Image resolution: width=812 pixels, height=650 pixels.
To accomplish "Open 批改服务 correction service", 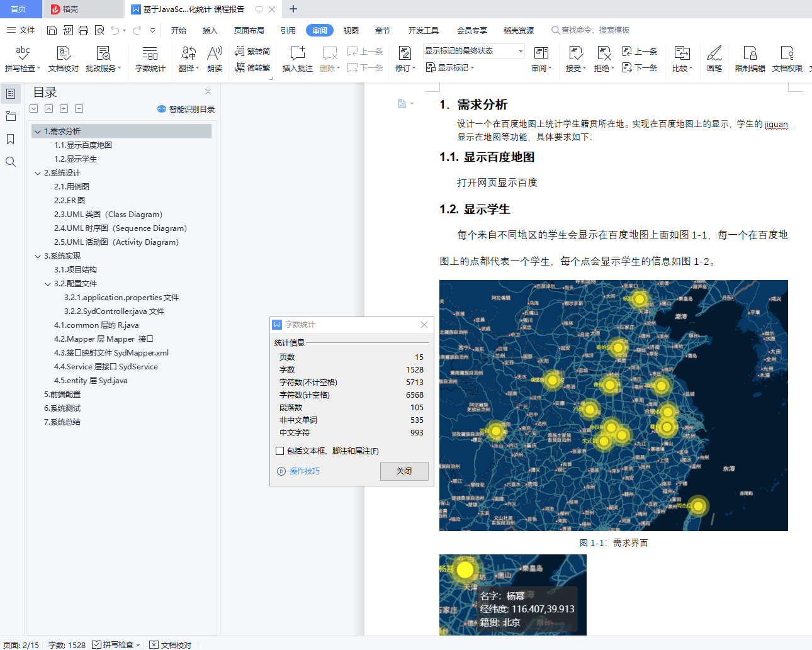I will point(103,59).
